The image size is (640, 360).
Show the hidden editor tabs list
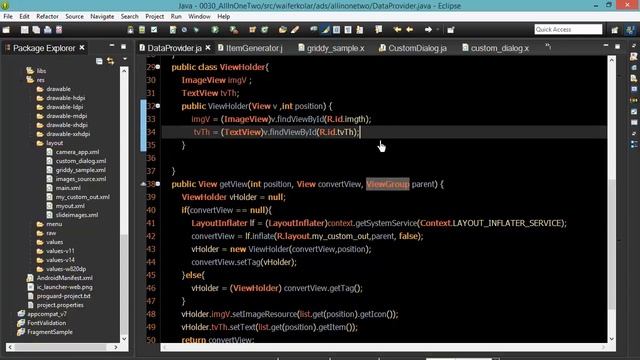[x=548, y=47]
